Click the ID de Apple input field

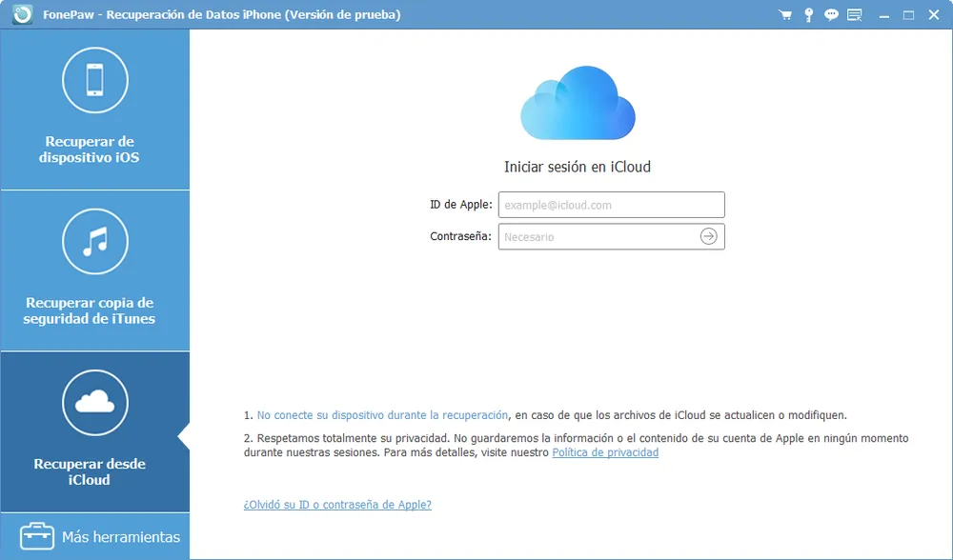[610, 204]
